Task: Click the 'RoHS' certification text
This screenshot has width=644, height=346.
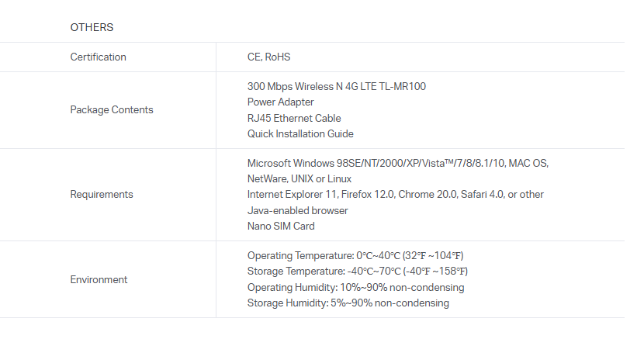Action: [x=278, y=57]
